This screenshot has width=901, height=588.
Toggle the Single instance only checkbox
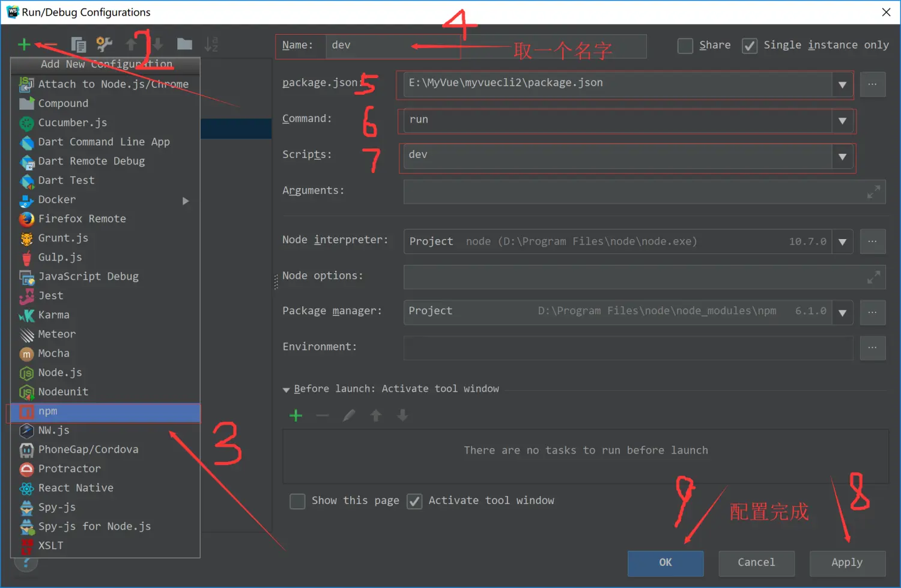click(750, 46)
